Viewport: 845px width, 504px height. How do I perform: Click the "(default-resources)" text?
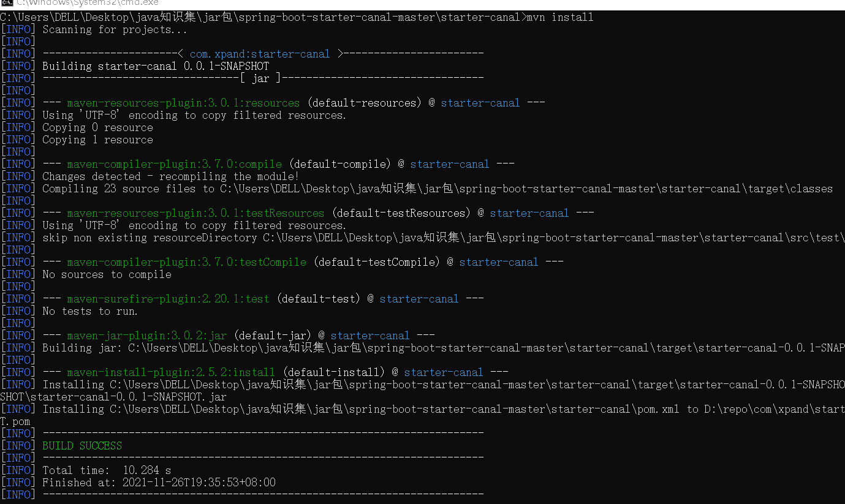[x=365, y=103]
